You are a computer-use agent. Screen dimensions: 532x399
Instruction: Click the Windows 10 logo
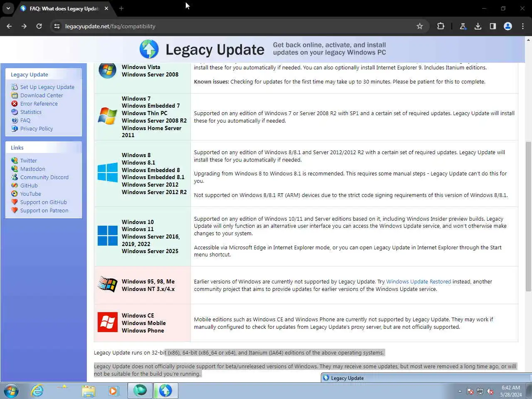[108, 236]
